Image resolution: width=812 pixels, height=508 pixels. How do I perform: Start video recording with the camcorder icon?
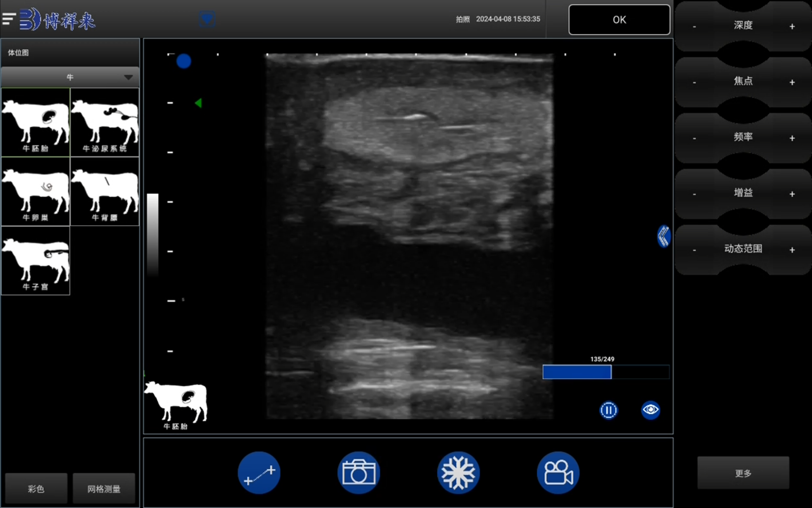click(x=558, y=473)
